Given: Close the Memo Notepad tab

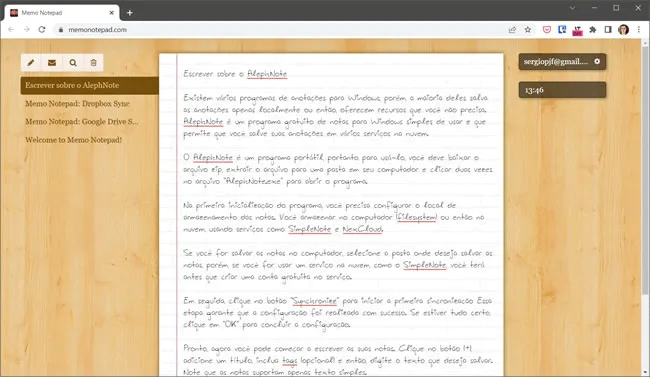Looking at the screenshot, I should pyautogui.click(x=112, y=13).
